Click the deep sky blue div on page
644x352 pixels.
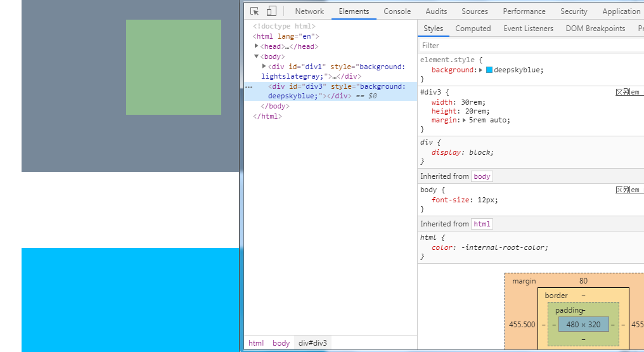point(130,300)
